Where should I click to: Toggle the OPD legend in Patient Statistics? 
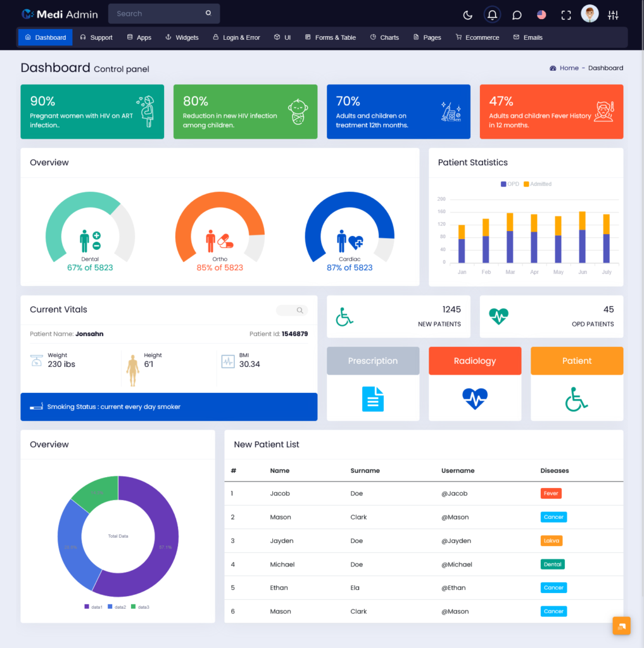(510, 184)
